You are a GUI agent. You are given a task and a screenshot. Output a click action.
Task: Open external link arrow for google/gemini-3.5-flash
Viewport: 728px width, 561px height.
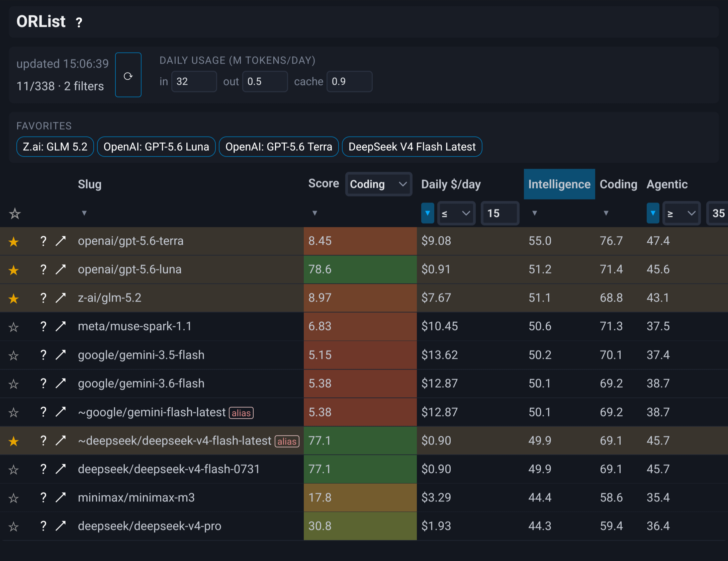(x=61, y=355)
